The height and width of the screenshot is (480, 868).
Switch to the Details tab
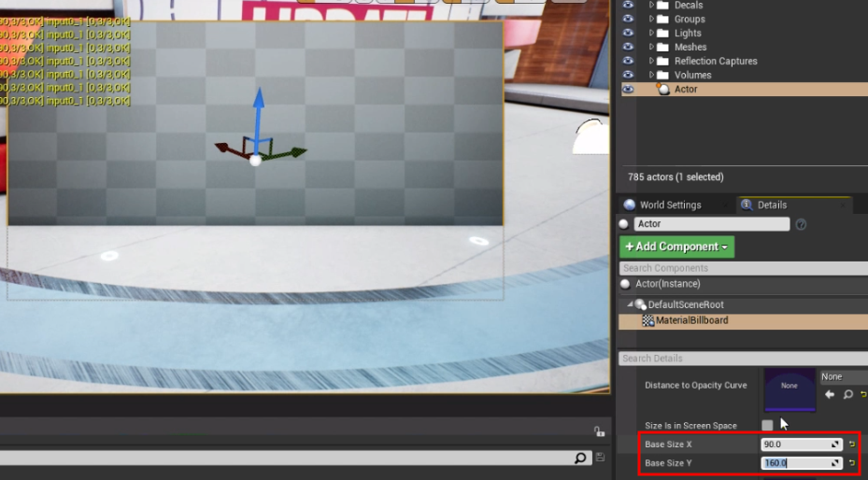[x=772, y=205]
